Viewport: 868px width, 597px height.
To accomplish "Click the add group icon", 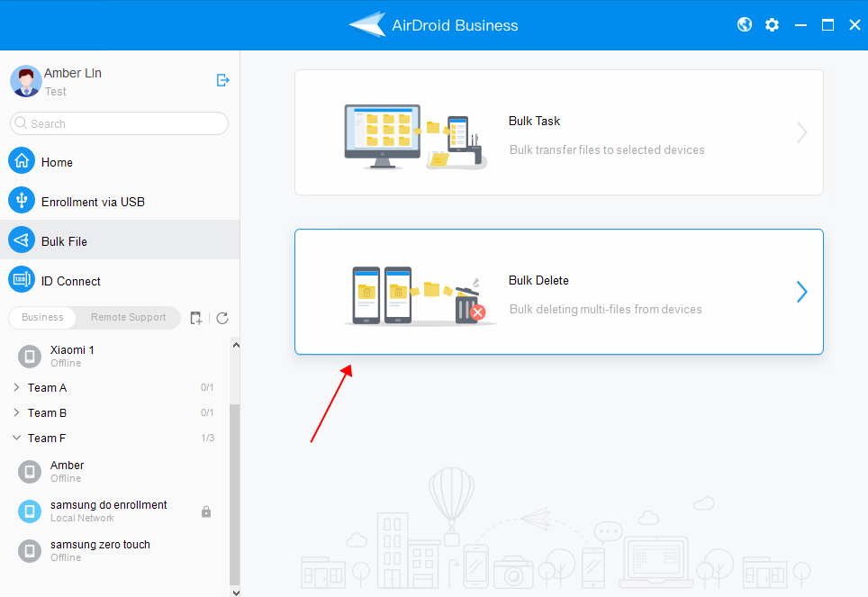I will 196,318.
